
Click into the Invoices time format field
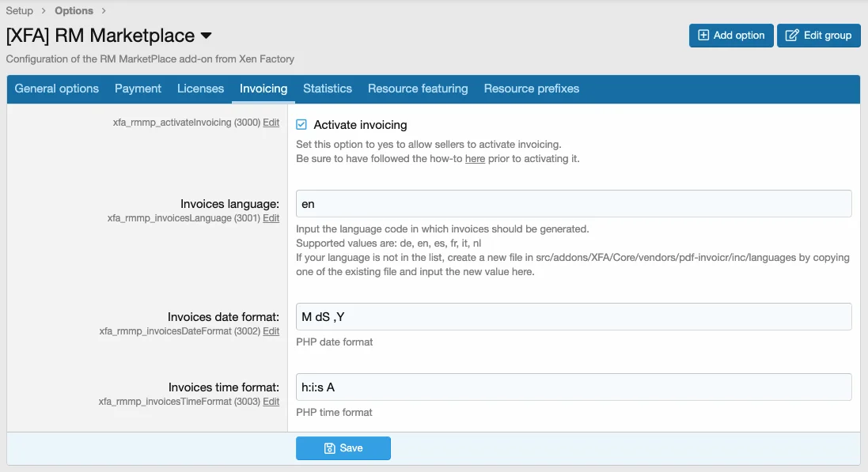[574, 387]
